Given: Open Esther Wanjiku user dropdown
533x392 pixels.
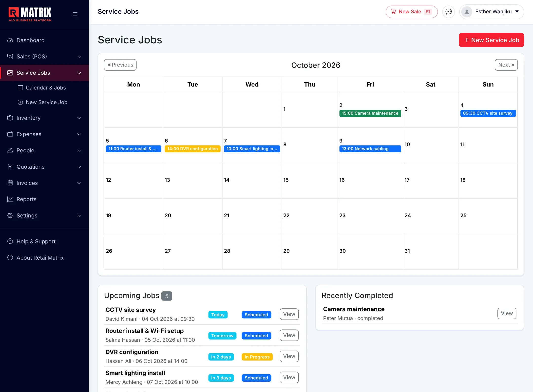Looking at the screenshot, I should [491, 12].
